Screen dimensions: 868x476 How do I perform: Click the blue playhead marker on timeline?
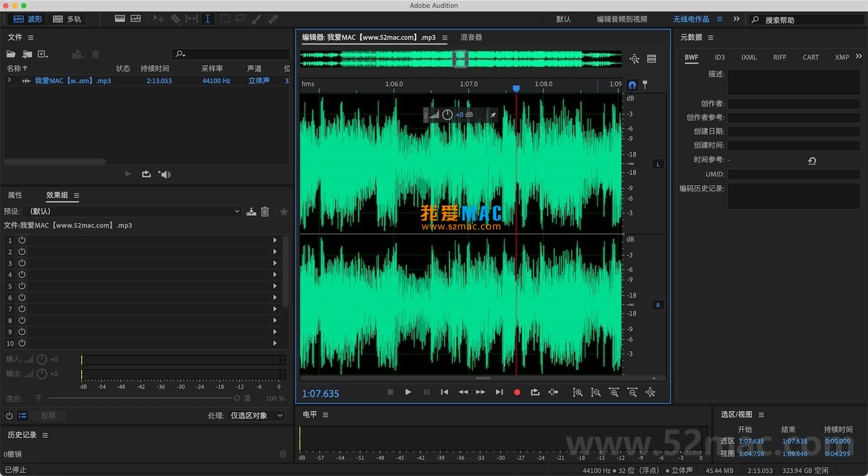(x=516, y=89)
